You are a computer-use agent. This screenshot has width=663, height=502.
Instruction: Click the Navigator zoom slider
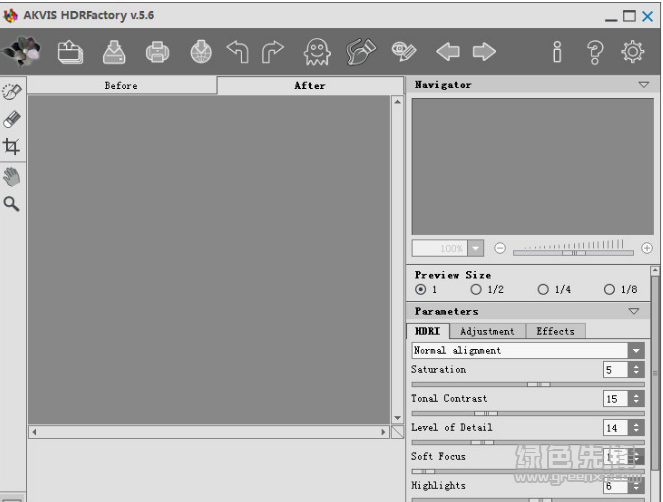click(x=573, y=253)
